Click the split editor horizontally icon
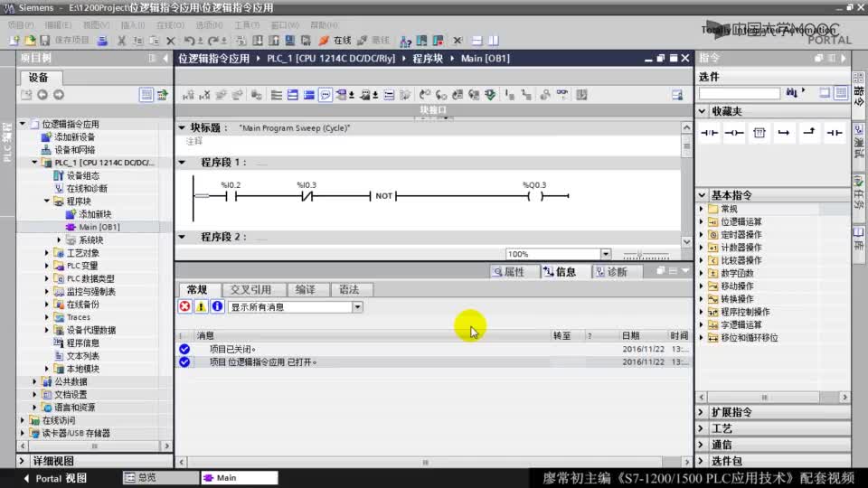 [476, 41]
